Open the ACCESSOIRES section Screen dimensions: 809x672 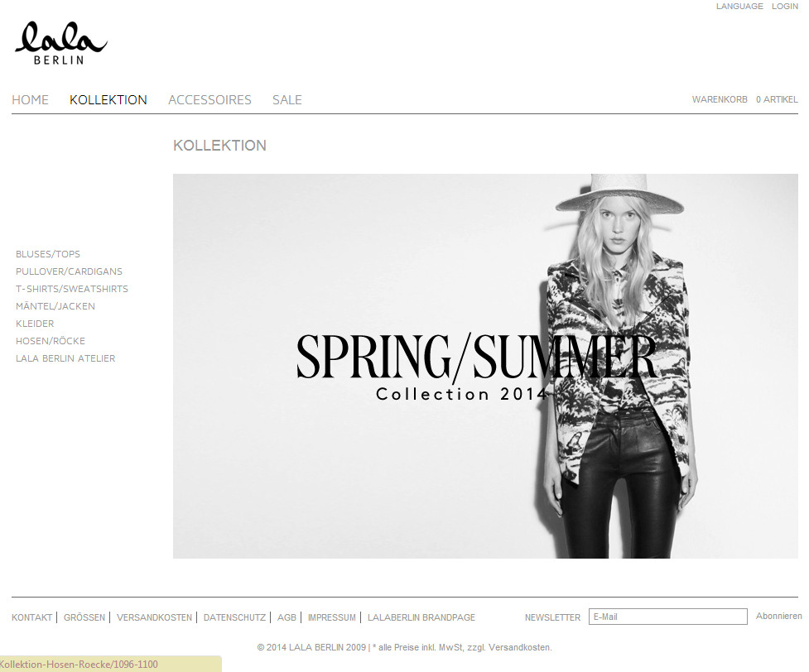pyautogui.click(x=209, y=99)
